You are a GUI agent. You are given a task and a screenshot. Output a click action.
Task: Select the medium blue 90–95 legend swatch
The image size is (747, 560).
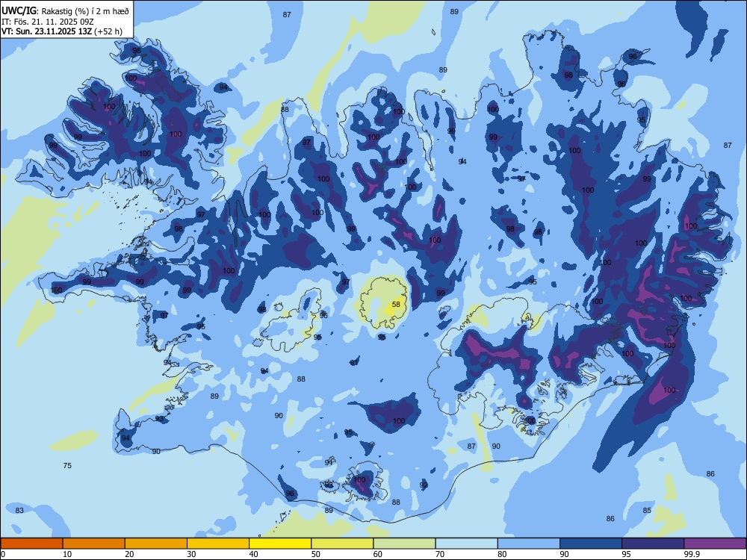591,544
